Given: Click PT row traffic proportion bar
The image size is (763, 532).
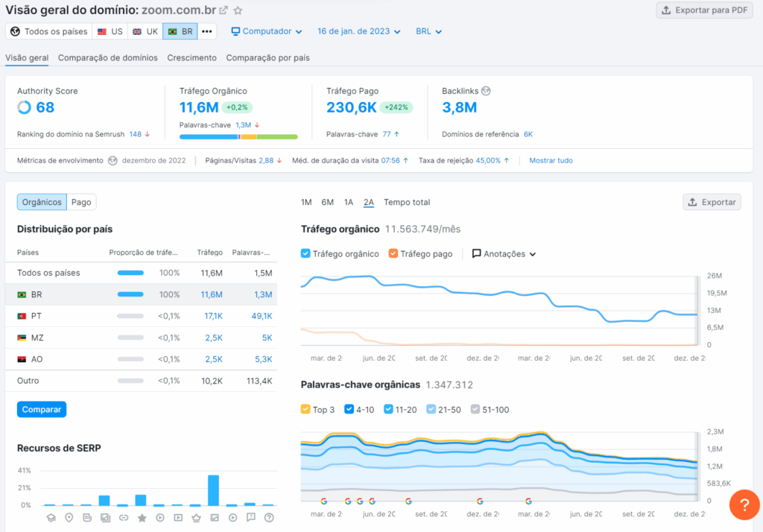Looking at the screenshot, I should click(130, 317).
